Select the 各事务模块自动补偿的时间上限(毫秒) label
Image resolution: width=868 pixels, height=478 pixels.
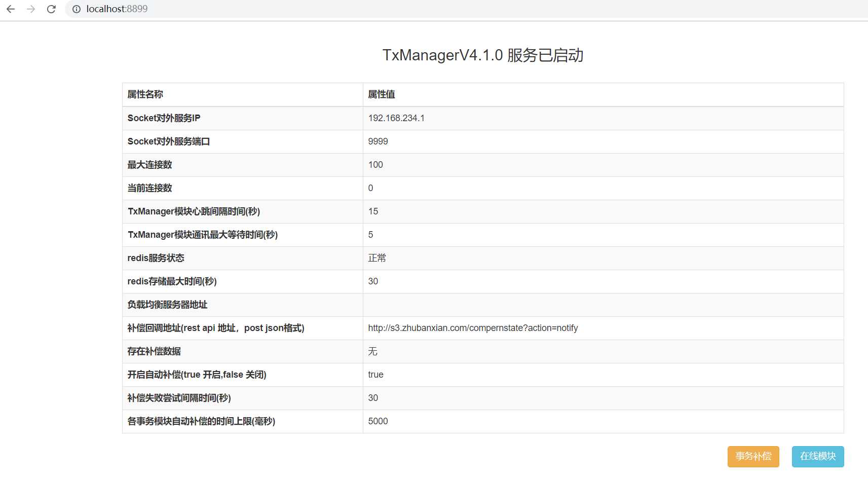tap(201, 421)
